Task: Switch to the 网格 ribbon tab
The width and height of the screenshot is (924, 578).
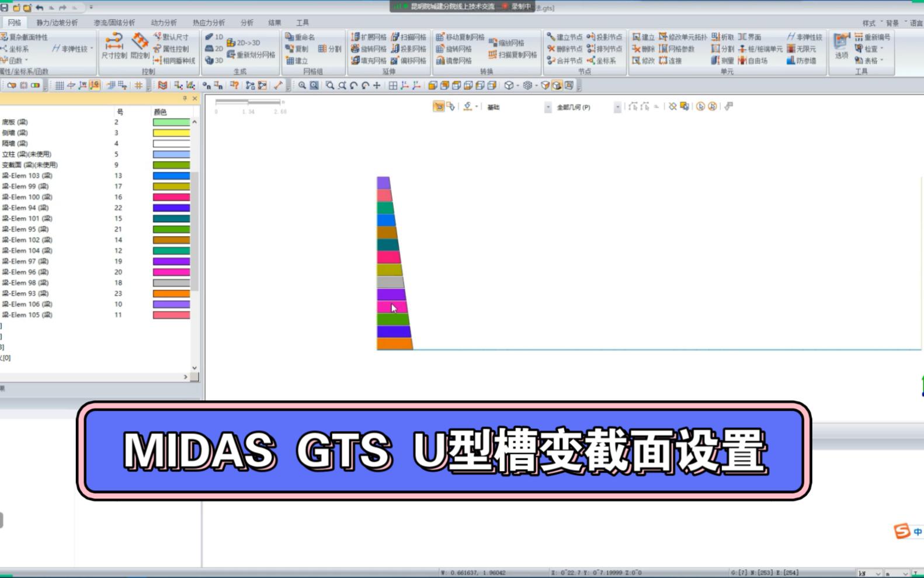Action: click(x=14, y=22)
